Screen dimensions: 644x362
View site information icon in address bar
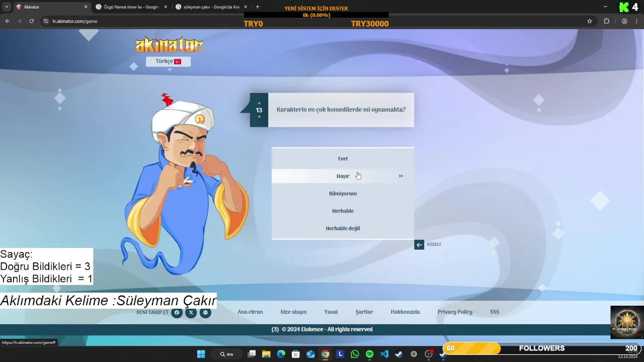[x=46, y=21]
